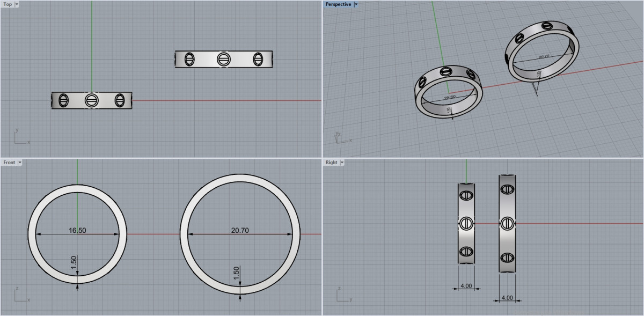Open the Front viewport dropdown arrow
The width and height of the screenshot is (644, 316).
click(x=20, y=162)
